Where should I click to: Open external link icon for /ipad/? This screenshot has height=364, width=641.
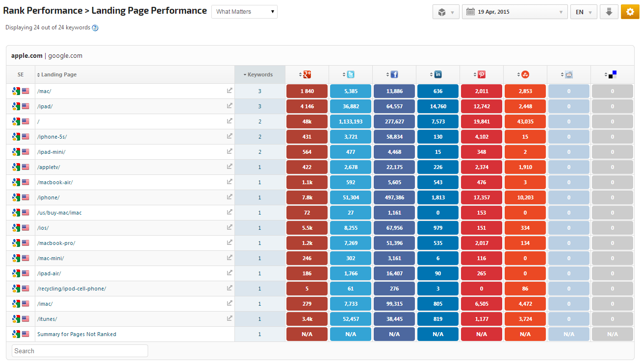(x=229, y=106)
